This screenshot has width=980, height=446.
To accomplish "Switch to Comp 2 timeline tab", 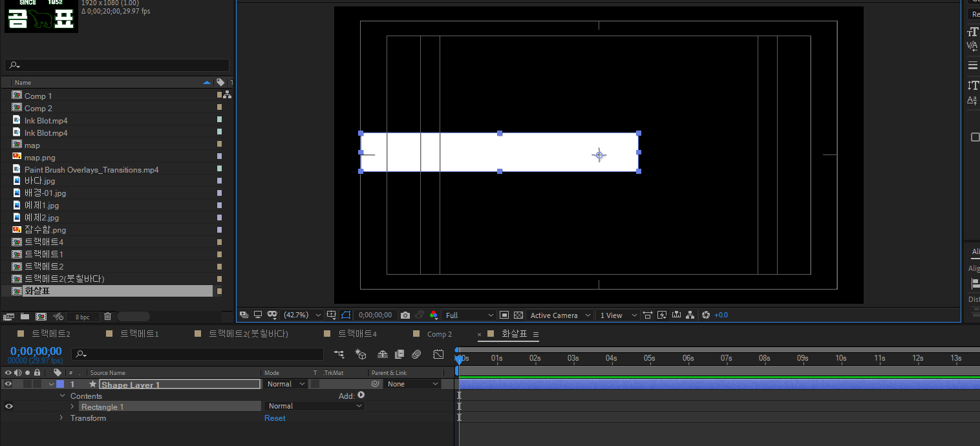I will [440, 334].
